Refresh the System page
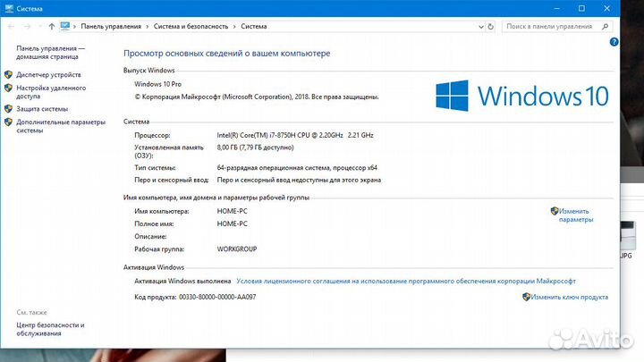 click(490, 27)
